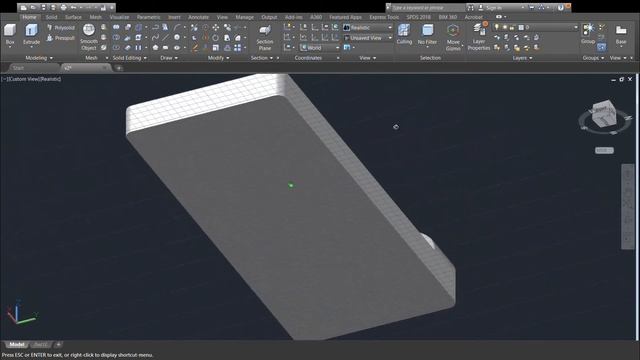Open the Surface ribbon tab

coord(73,17)
